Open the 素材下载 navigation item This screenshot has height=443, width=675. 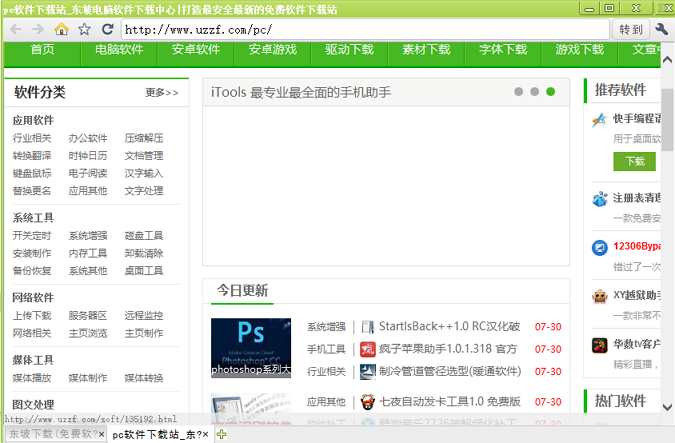[x=426, y=50]
